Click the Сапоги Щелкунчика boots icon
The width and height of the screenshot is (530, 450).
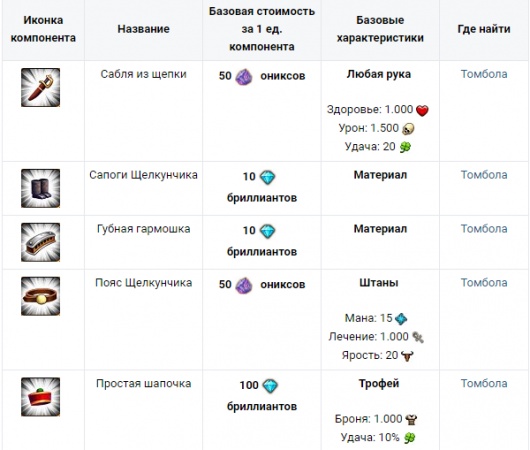click(41, 188)
